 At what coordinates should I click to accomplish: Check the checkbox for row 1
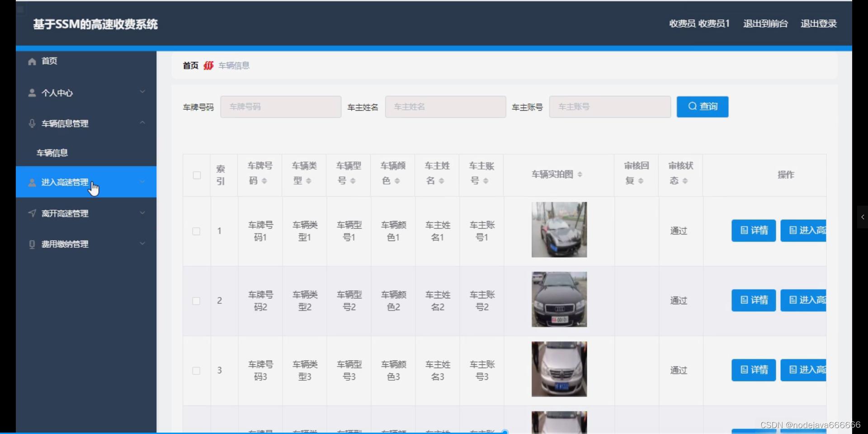[x=196, y=231]
